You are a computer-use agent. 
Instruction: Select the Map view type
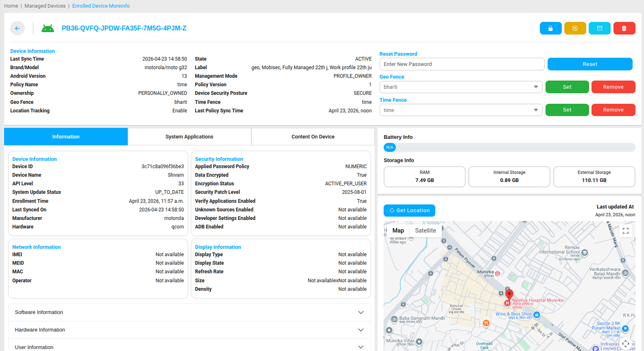point(398,231)
